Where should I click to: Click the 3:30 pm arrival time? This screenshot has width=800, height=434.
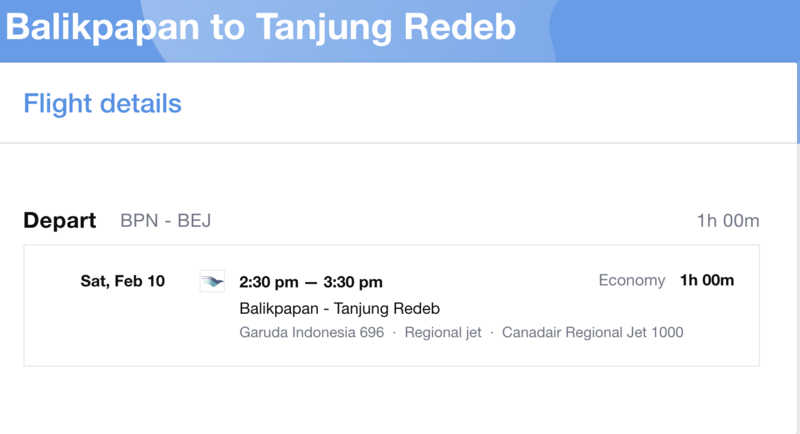(x=353, y=282)
